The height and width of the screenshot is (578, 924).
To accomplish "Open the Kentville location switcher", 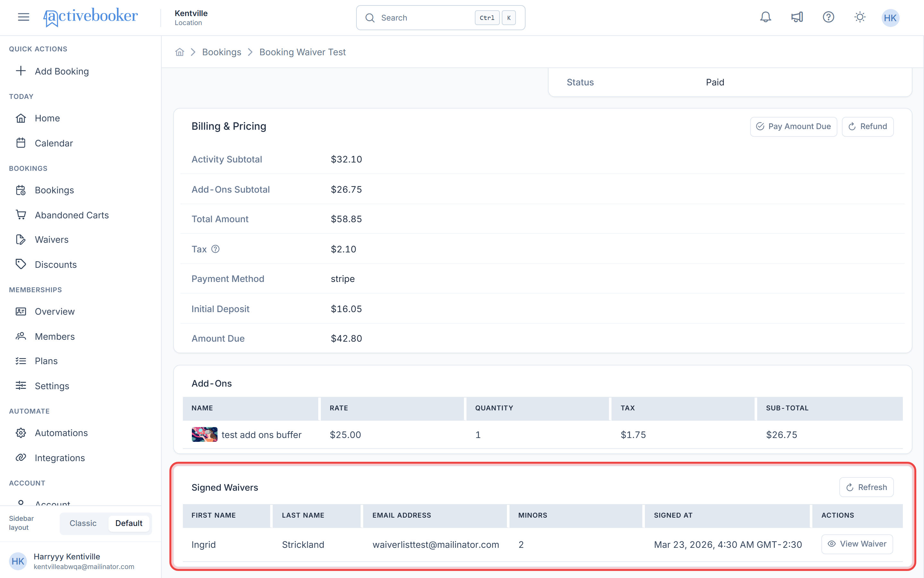I will [x=191, y=18].
